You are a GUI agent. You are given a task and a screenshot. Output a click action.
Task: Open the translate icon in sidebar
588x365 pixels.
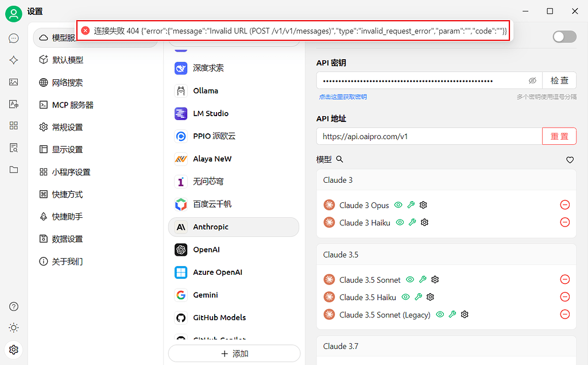(x=14, y=104)
